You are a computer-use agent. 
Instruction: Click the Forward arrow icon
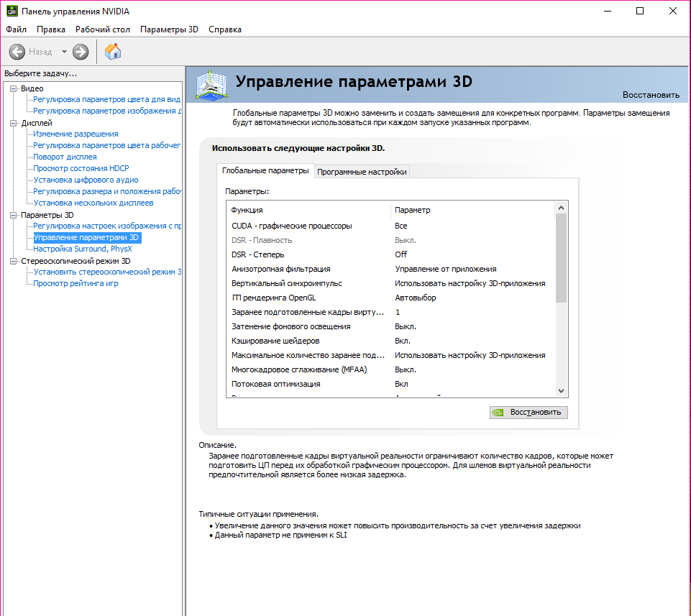click(x=81, y=52)
